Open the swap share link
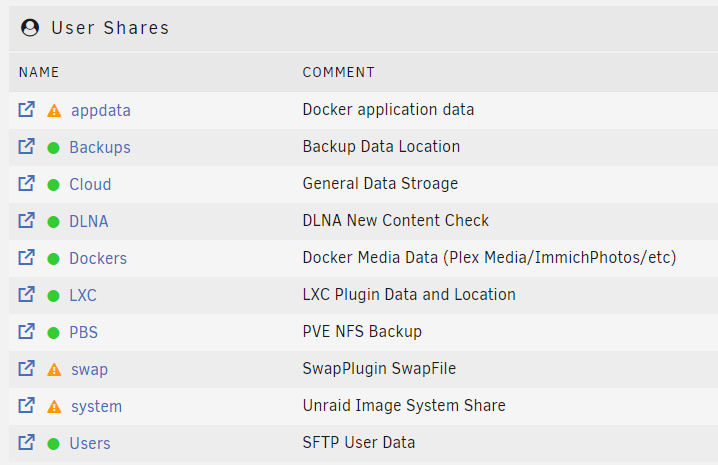 tap(89, 370)
